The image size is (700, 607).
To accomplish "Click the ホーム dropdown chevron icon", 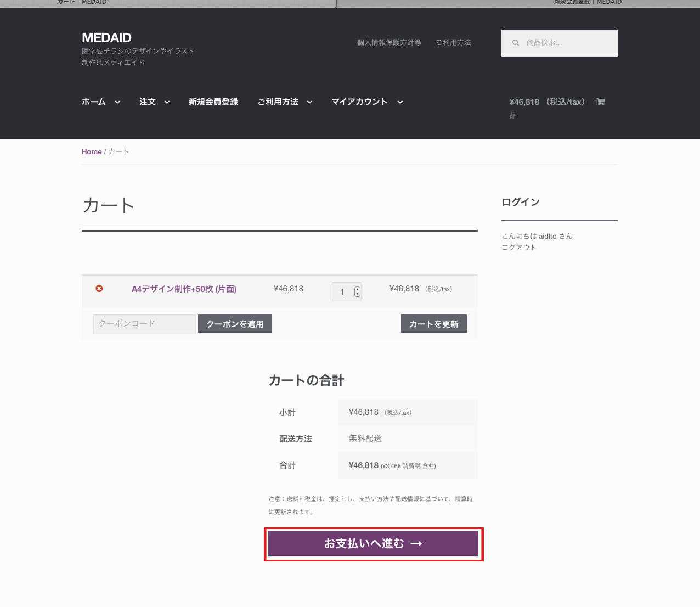I will tap(117, 102).
